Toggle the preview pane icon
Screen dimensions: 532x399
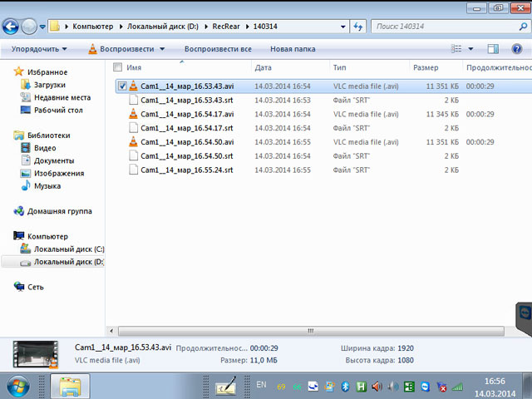(x=493, y=49)
